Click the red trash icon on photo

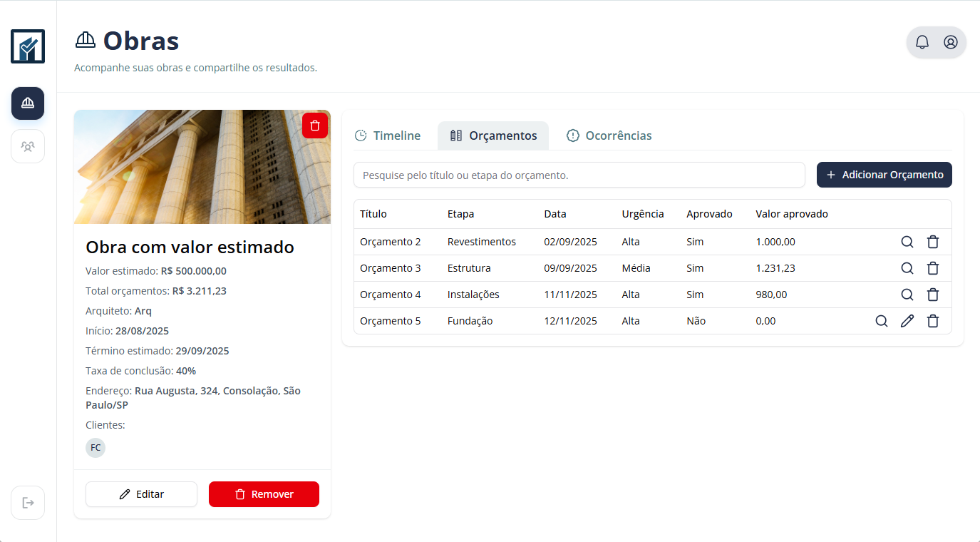pyautogui.click(x=315, y=126)
